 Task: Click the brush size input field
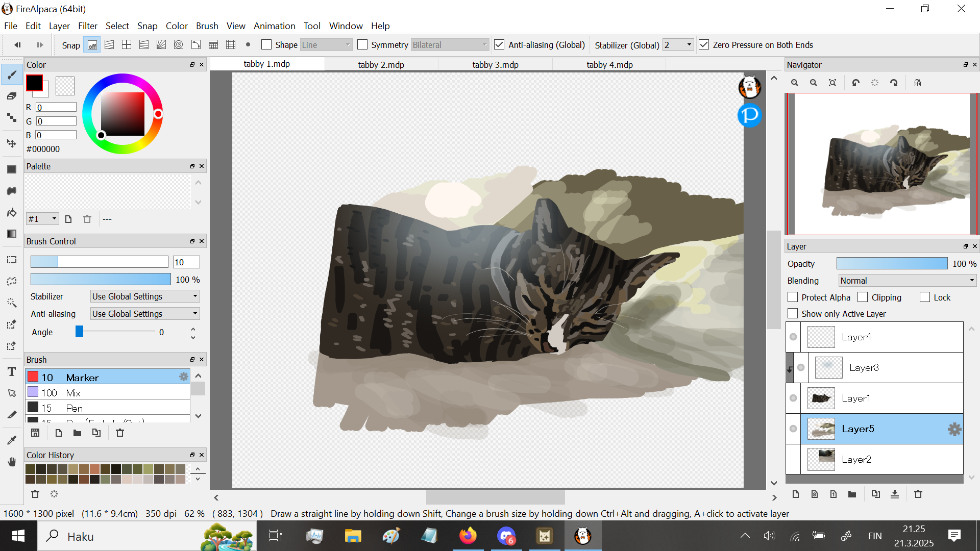coord(186,262)
